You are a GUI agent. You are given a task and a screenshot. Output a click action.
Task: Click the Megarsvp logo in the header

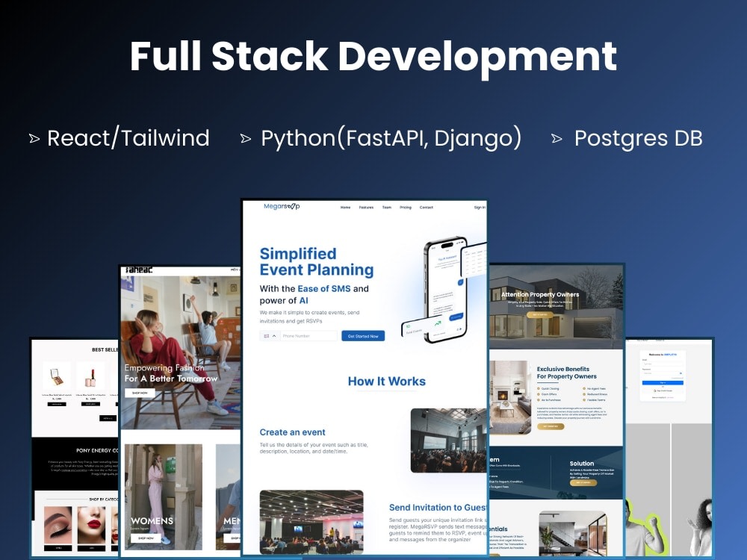click(x=282, y=206)
